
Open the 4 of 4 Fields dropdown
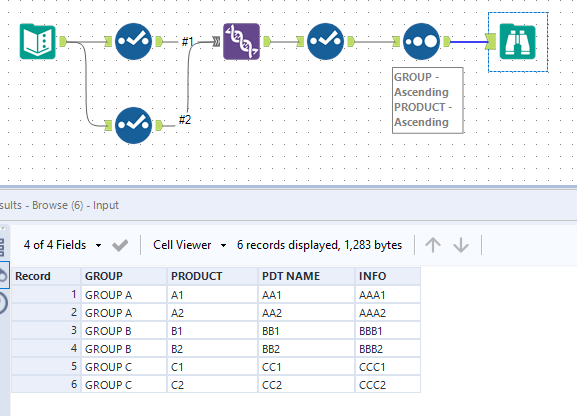63,245
